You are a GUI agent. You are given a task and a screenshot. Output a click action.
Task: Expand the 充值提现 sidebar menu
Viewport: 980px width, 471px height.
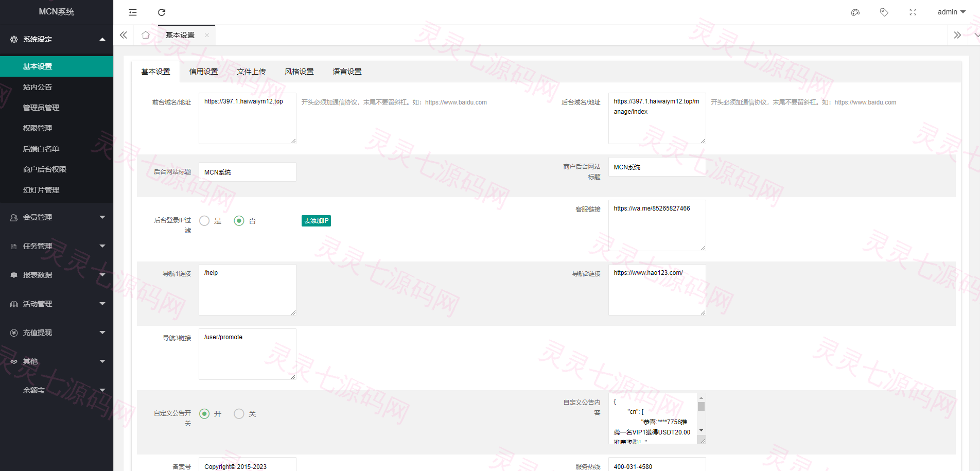57,333
